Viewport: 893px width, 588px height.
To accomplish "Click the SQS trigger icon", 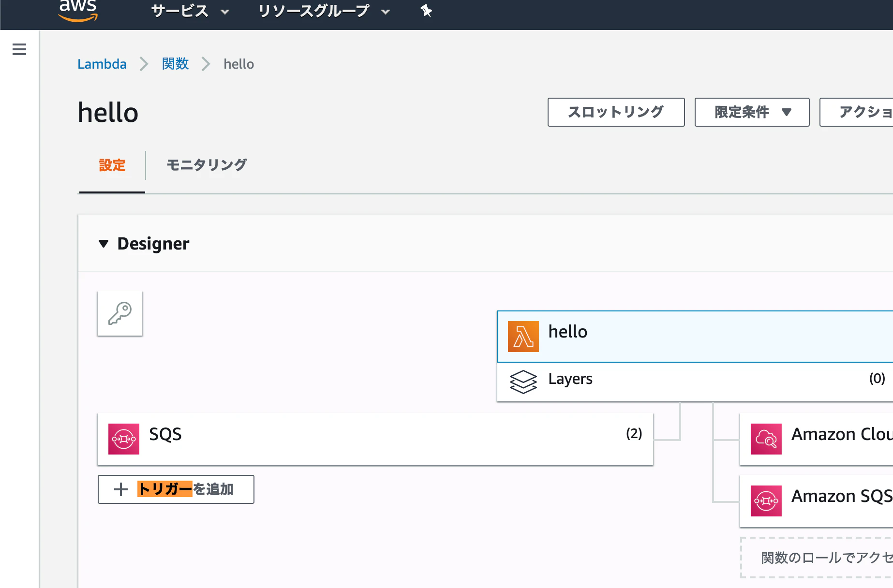I will coord(124,439).
